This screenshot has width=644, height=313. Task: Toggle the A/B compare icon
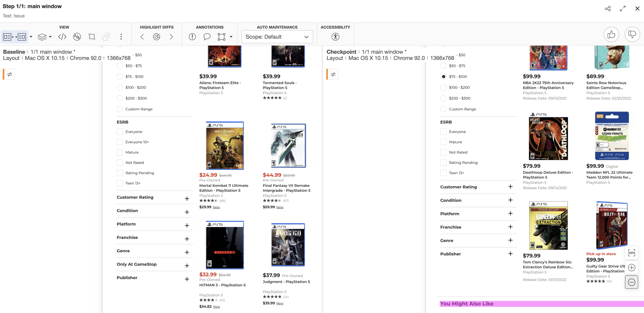[77, 37]
